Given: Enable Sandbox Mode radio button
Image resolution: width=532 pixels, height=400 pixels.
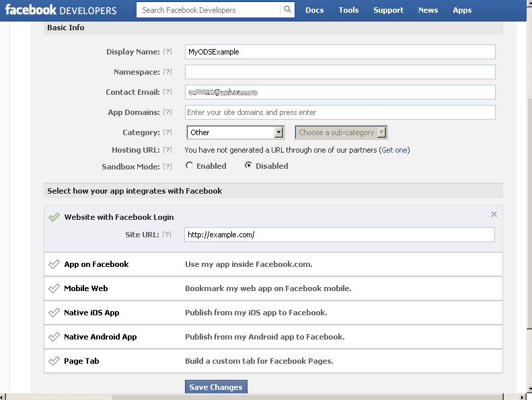Looking at the screenshot, I should [x=190, y=165].
